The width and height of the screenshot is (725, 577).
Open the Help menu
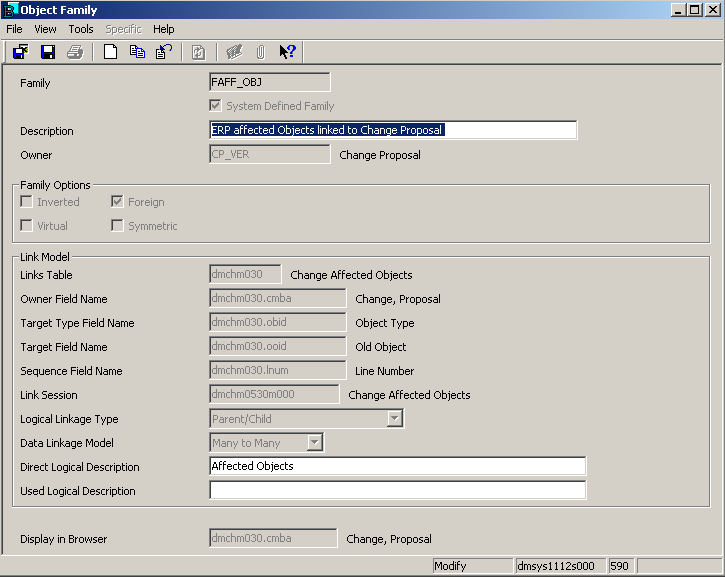pyautogui.click(x=163, y=29)
